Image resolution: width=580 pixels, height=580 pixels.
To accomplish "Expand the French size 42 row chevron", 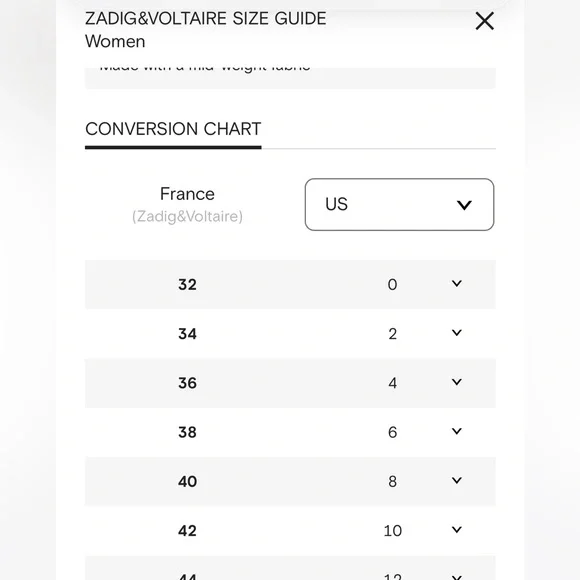I will [457, 530].
